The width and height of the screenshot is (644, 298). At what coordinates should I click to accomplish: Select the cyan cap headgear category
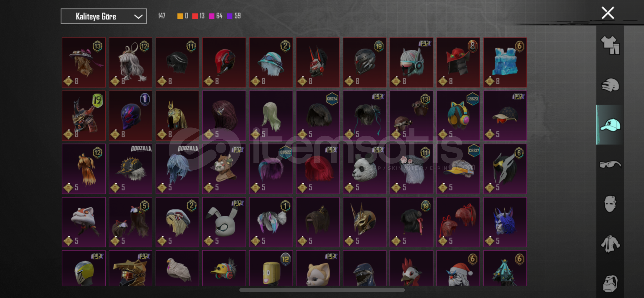point(610,125)
